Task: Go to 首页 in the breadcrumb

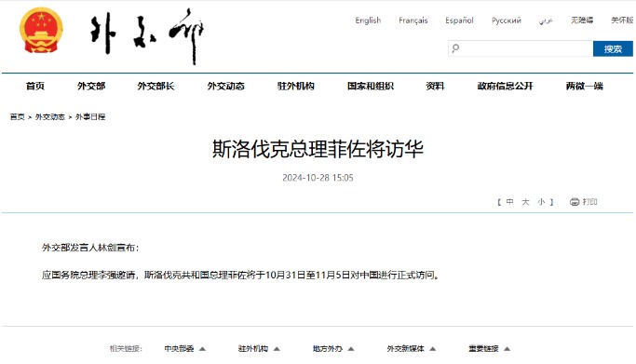Action: tap(18, 116)
